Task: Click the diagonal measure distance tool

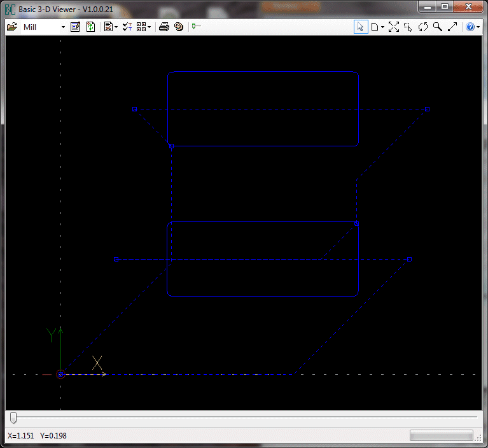Action: pos(452,27)
